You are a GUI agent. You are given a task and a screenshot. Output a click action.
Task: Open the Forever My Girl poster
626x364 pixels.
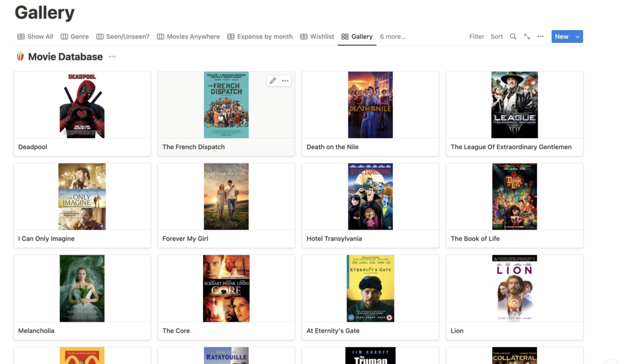(x=226, y=197)
